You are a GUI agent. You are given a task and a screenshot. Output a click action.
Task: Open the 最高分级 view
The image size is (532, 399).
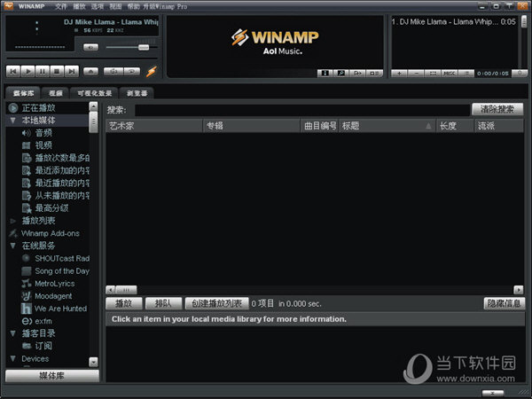pos(45,208)
